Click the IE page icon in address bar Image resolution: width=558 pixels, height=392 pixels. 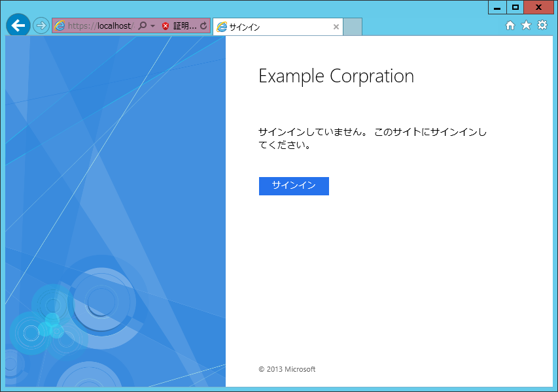click(60, 25)
